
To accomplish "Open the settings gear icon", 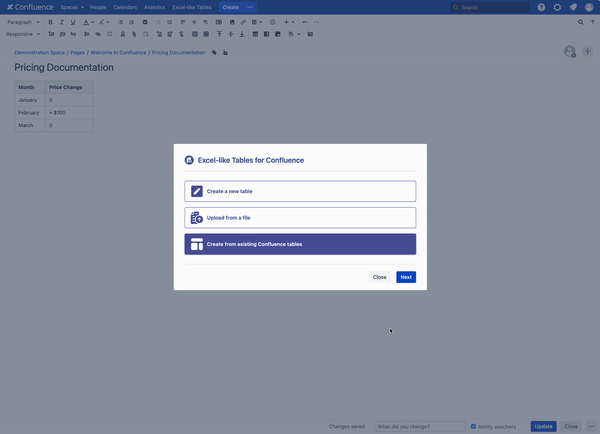I will point(557,7).
